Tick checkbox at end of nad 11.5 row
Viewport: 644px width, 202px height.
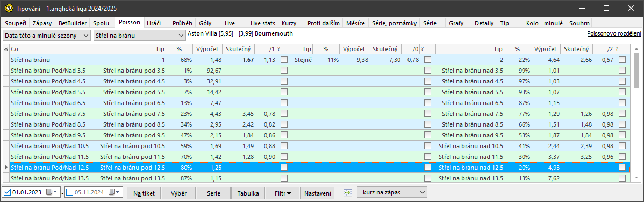(x=622, y=156)
